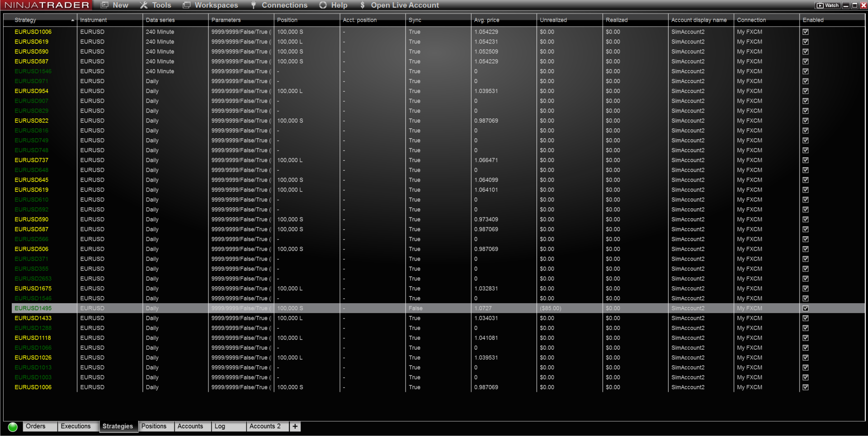Image resolution: width=868 pixels, height=436 pixels.
Task: Open the Connections menu
Action: (x=279, y=5)
